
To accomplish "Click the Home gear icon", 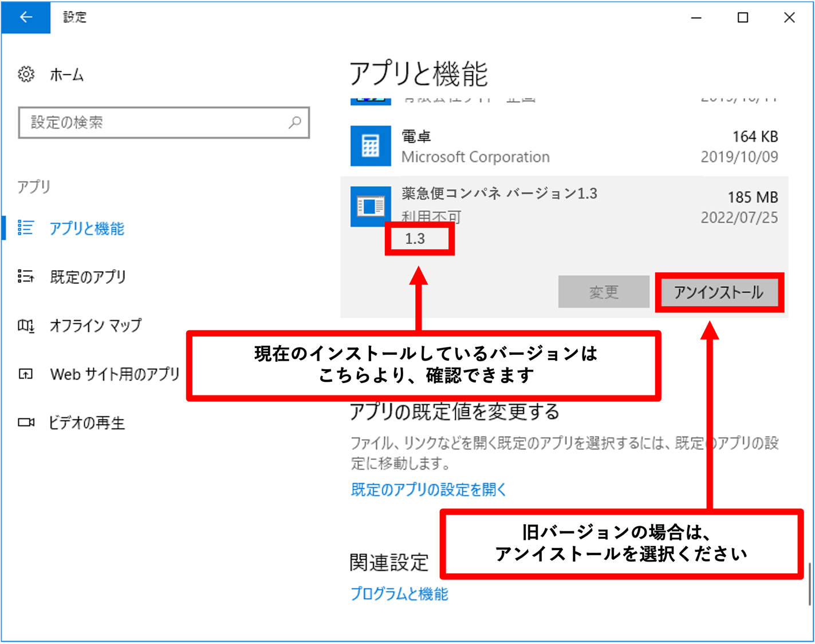I will point(26,74).
